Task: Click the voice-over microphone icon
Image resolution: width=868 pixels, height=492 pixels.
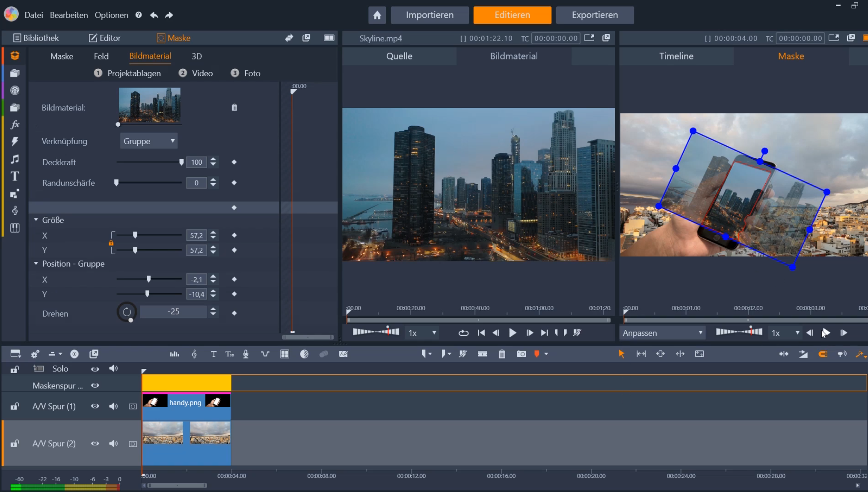Action: click(x=246, y=354)
